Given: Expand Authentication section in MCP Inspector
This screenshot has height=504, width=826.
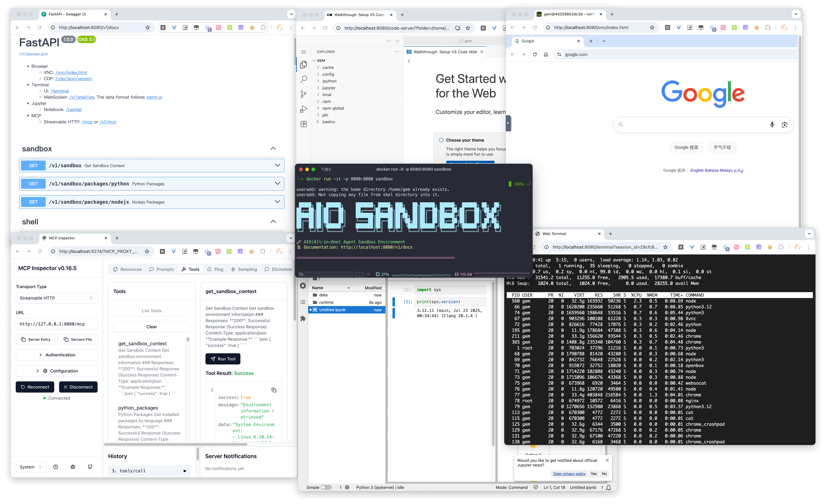Looking at the screenshot, I should 56,355.
